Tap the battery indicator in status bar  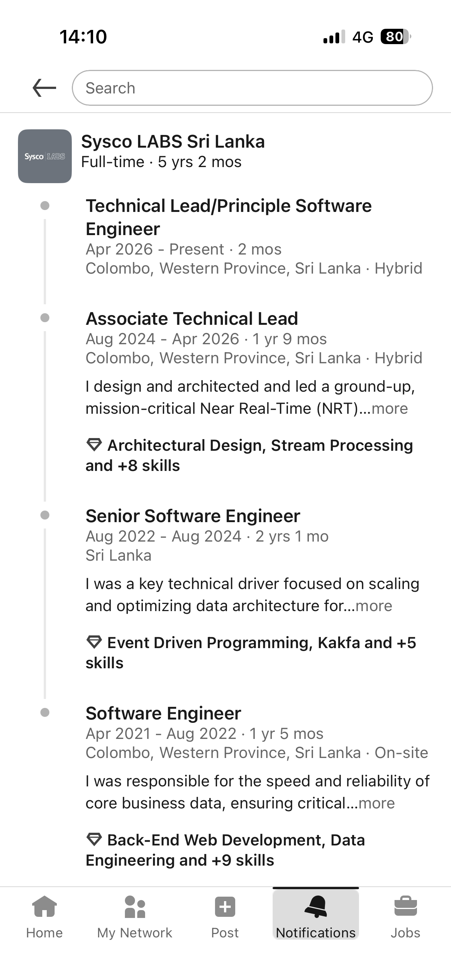(x=396, y=37)
